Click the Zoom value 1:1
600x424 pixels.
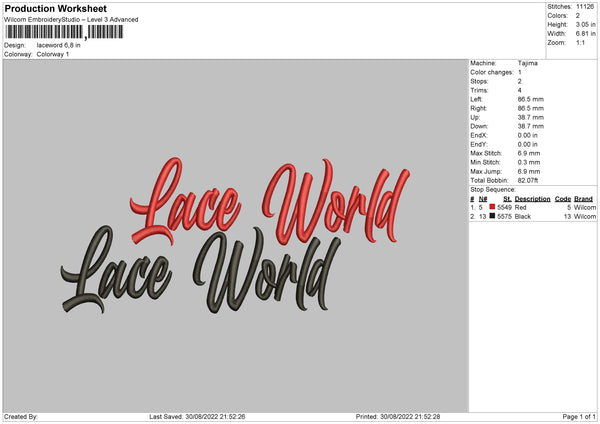pos(580,42)
